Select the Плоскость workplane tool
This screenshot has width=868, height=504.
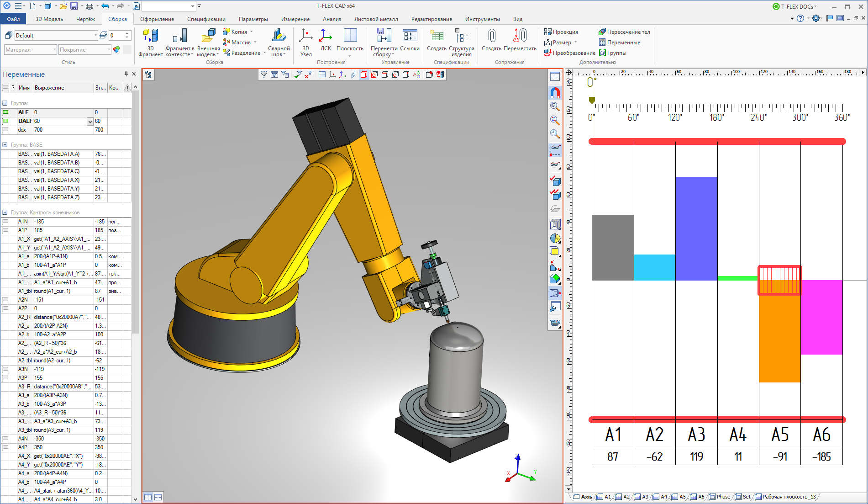[x=350, y=42]
